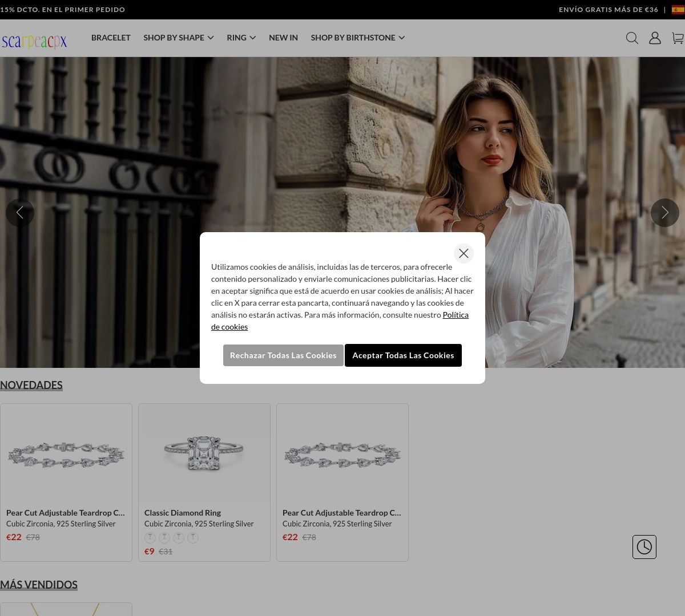
Task: Click the NOVEDADES section heading
Action: (31, 385)
